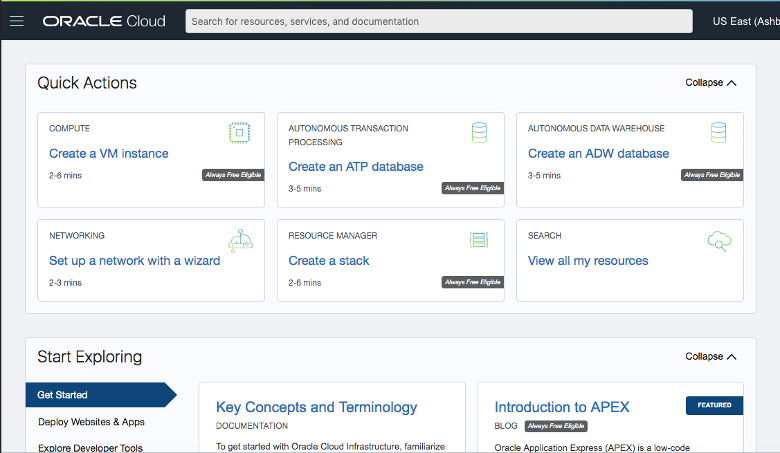
Task: Click the COMPUTE category label
Action: 70,128
